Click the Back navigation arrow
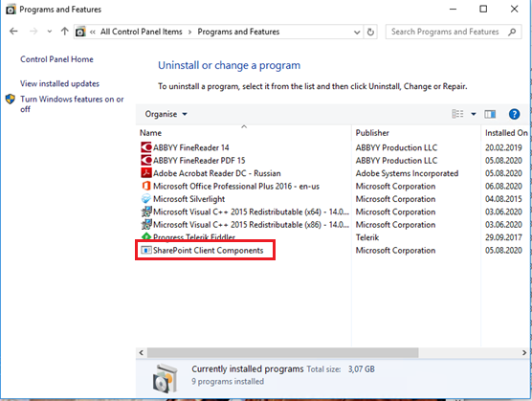 tap(13, 32)
